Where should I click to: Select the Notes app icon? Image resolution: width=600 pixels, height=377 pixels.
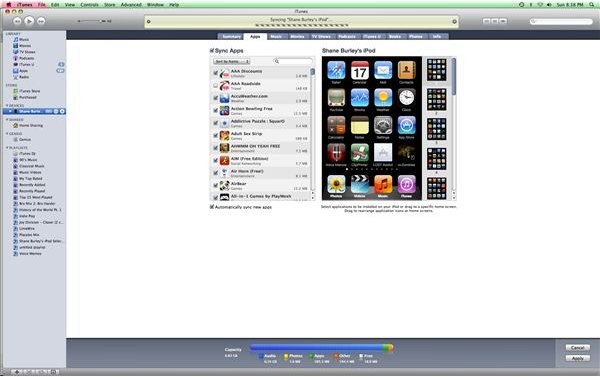coord(360,126)
